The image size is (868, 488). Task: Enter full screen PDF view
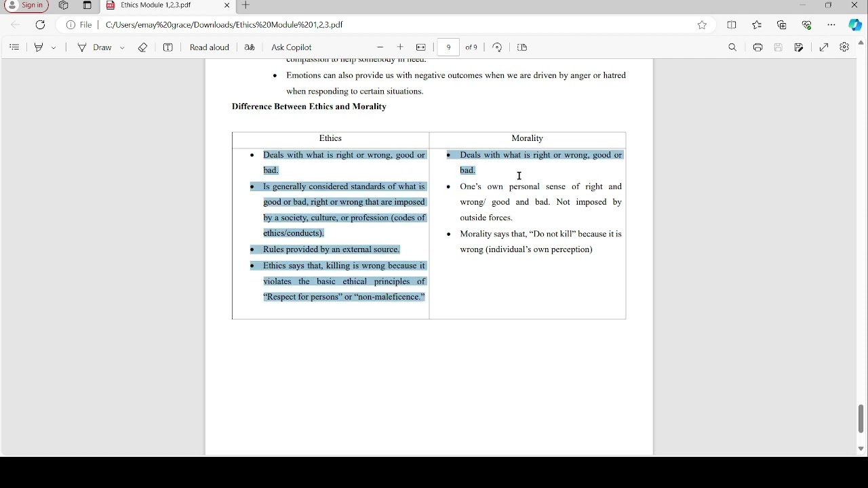point(824,47)
